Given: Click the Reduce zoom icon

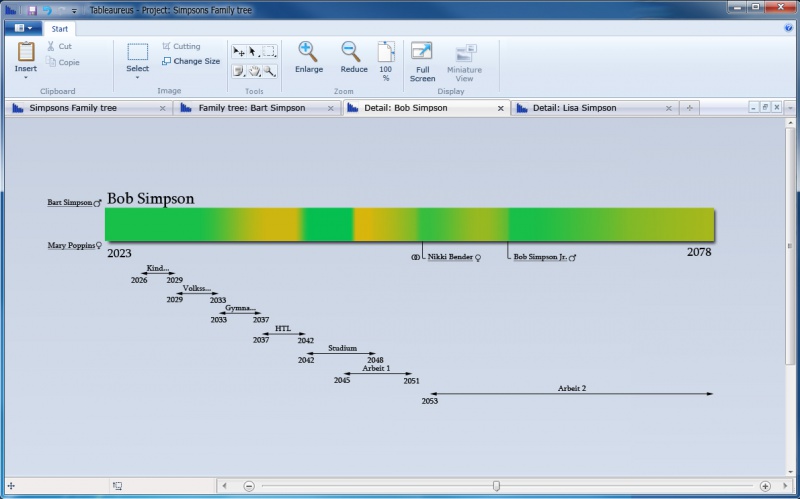Looking at the screenshot, I should click(353, 57).
